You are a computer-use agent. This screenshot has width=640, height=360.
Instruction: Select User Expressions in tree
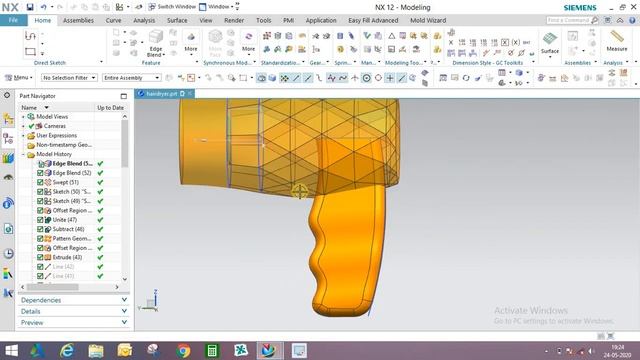56,136
